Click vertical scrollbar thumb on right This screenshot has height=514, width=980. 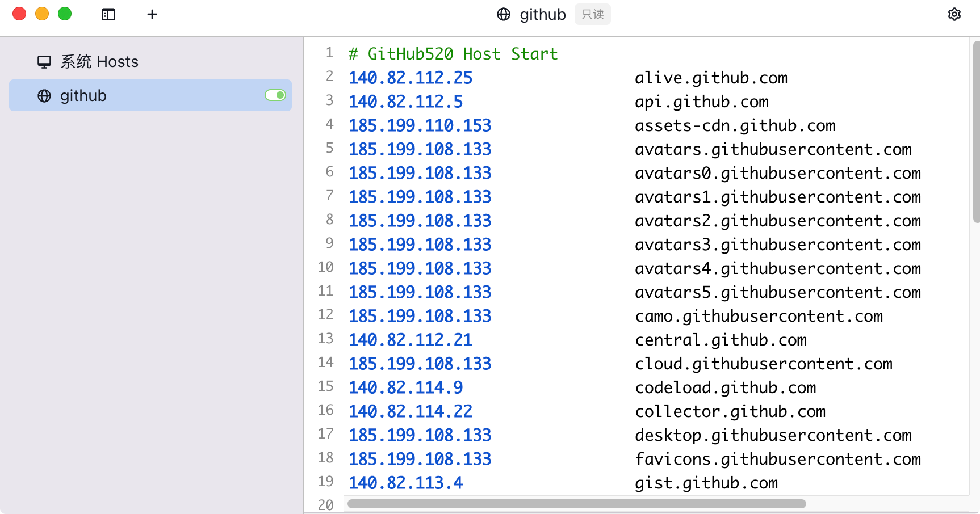[x=976, y=132]
